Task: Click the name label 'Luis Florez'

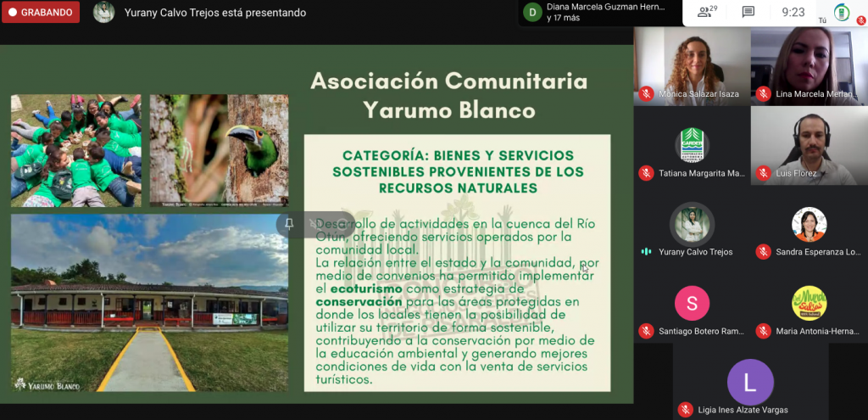Action: point(796,173)
